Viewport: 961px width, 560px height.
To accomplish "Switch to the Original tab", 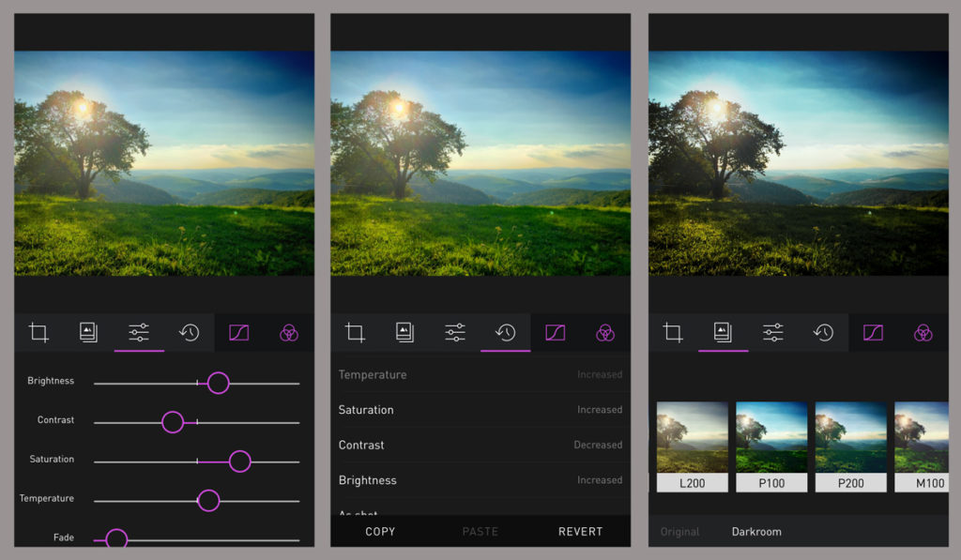I will [679, 532].
